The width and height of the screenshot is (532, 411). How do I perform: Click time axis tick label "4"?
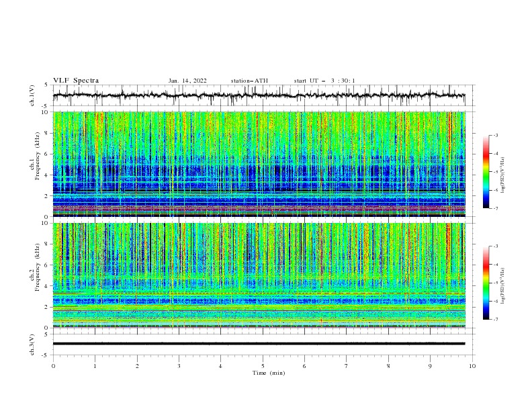pos(220,366)
